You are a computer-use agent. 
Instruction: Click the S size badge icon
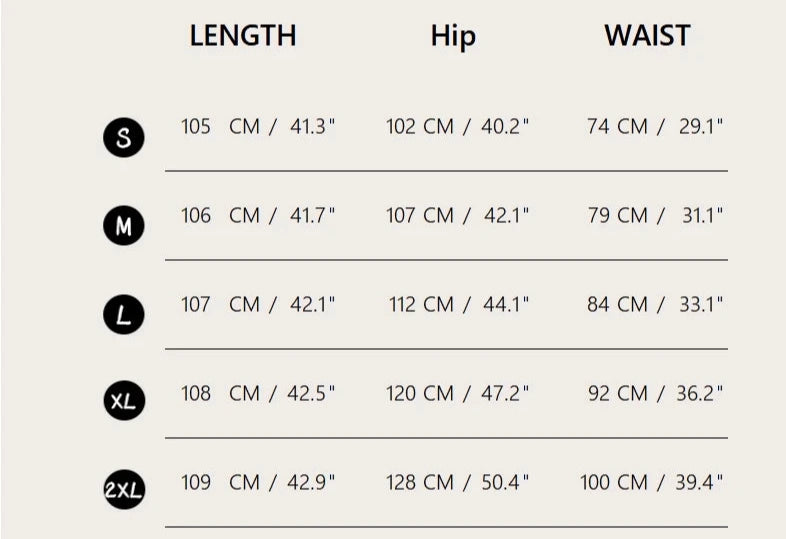tap(124, 138)
